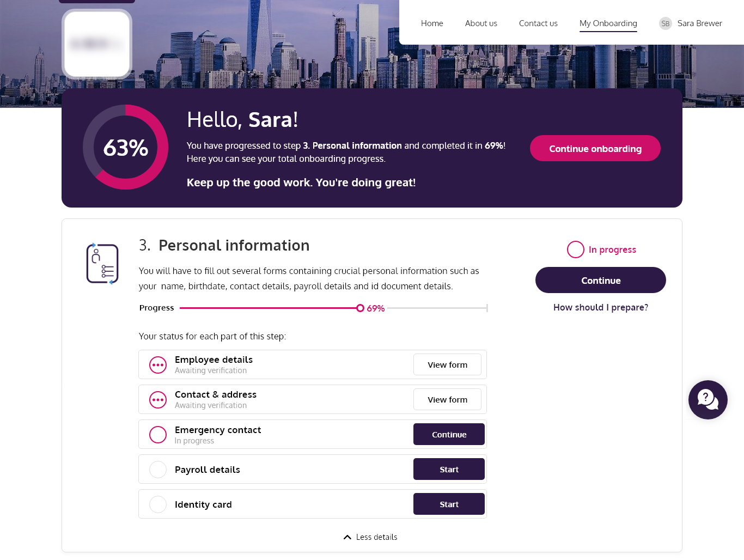Click Contact & address awaiting status icon
Viewport: 744px width, 560px height.
(158, 400)
